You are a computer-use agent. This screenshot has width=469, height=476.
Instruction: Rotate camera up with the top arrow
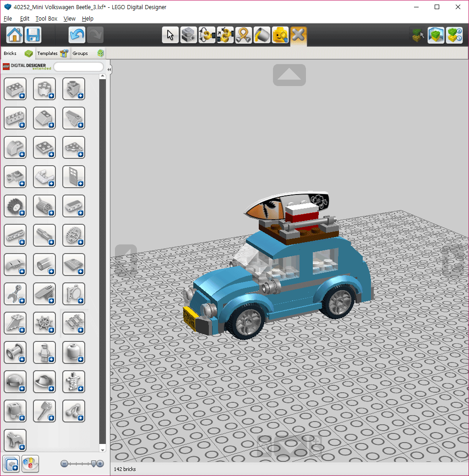[x=289, y=75]
